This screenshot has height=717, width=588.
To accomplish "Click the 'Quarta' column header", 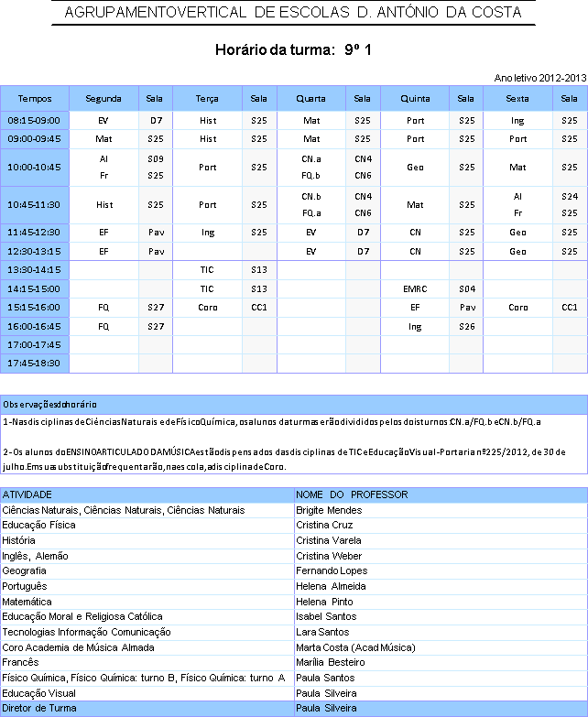I will (310, 98).
